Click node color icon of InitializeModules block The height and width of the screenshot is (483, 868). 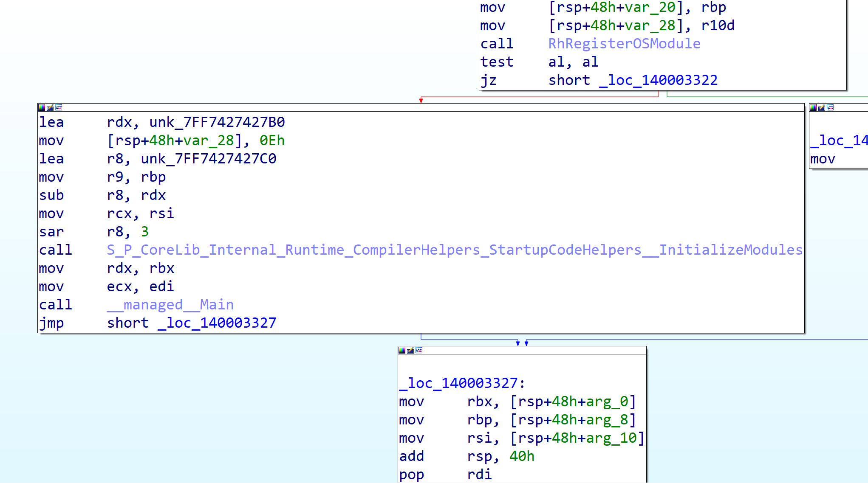coord(42,107)
